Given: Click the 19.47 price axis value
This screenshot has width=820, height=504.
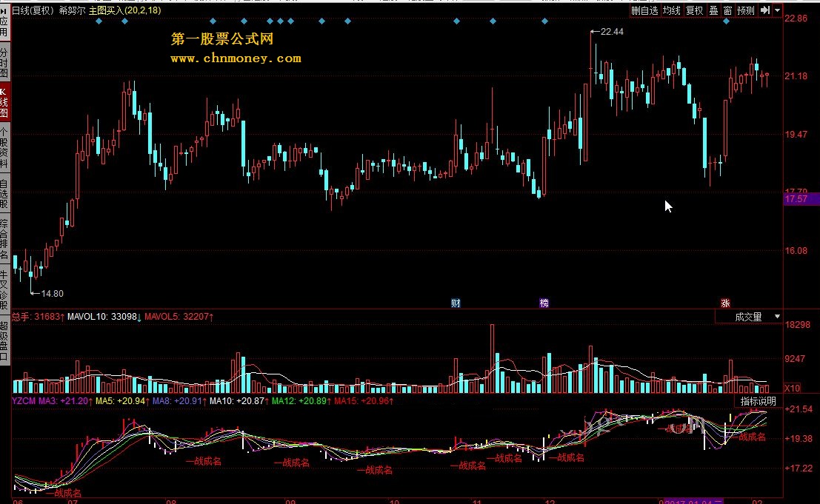Looking at the screenshot, I should [796, 135].
